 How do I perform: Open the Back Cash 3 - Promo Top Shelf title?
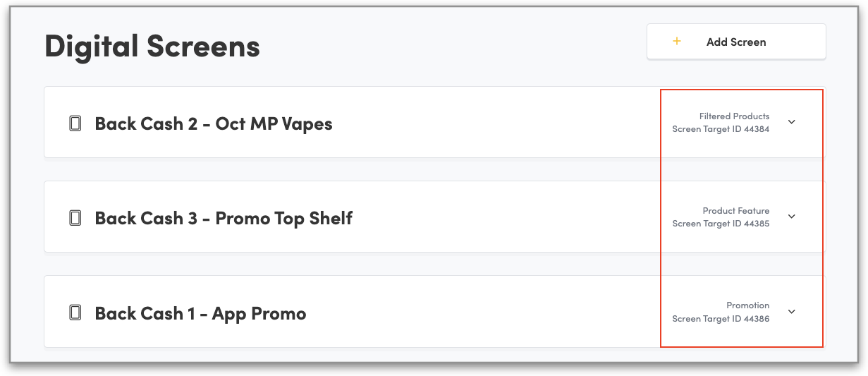point(224,218)
